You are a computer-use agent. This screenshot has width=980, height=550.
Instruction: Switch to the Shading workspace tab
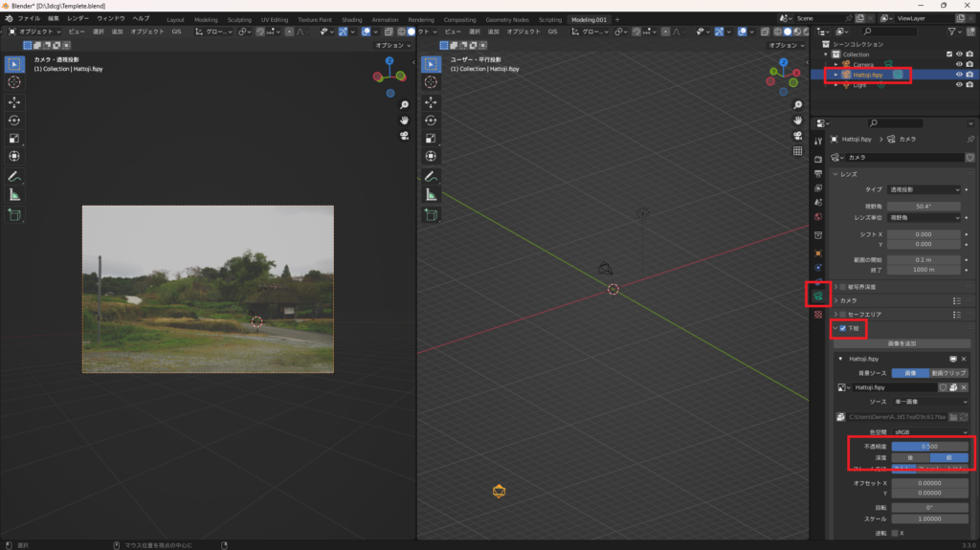click(352, 19)
